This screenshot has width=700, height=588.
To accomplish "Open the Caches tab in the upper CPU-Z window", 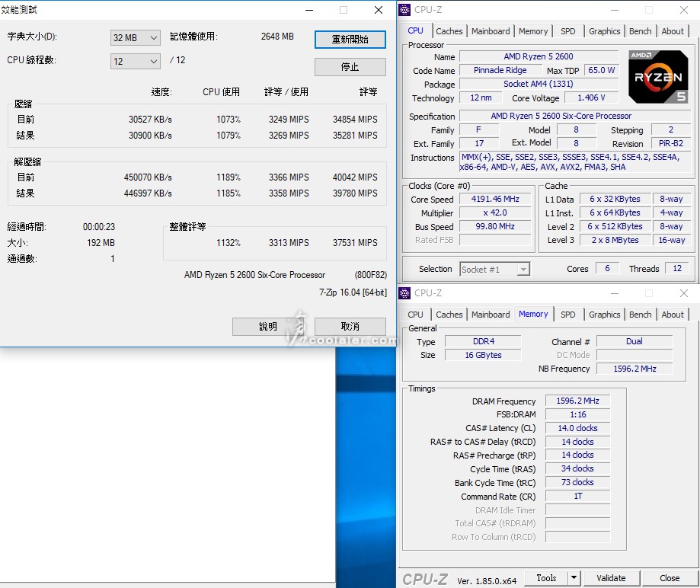I will point(449,31).
